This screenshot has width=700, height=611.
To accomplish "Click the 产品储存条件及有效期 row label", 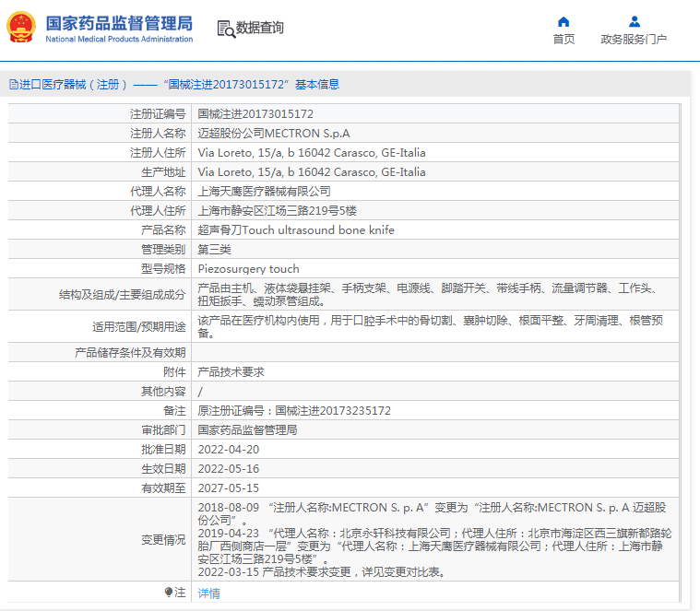I will point(130,353).
